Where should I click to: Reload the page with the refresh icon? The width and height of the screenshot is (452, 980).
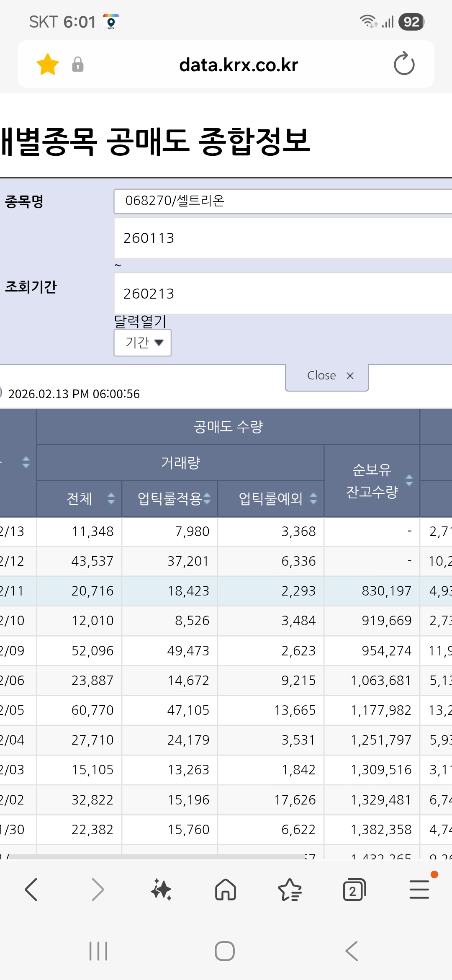(404, 64)
